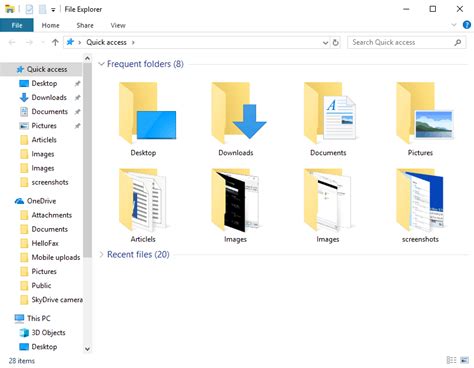Open the Downloads folder with blue arrow
The image size is (474, 368).
click(x=239, y=119)
